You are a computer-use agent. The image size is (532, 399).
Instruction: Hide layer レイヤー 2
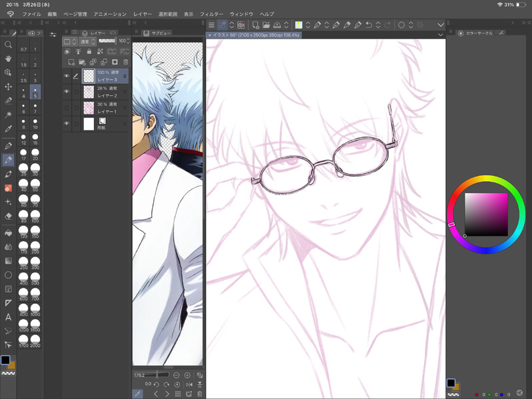67,92
